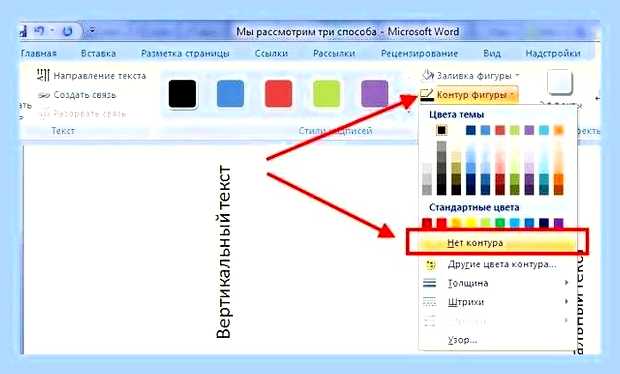Pick purple standard color swatch
This screenshot has height=374, width=620.
tap(558, 223)
